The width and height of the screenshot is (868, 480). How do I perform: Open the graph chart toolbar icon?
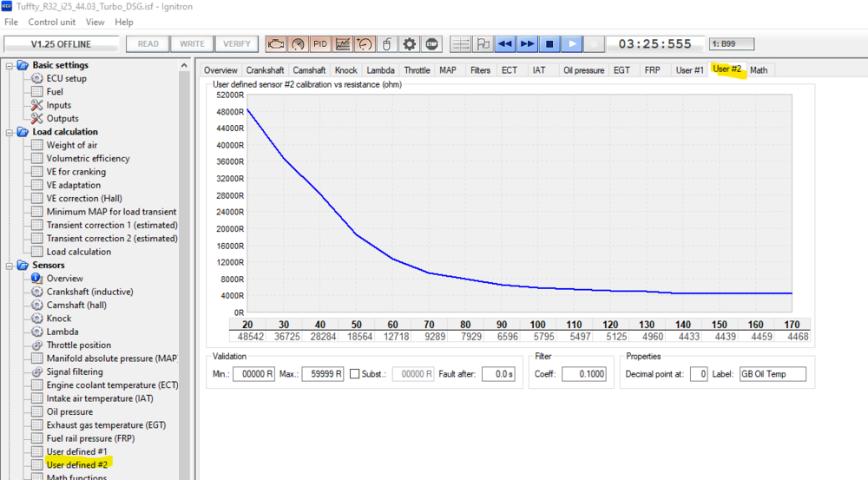tap(343, 43)
